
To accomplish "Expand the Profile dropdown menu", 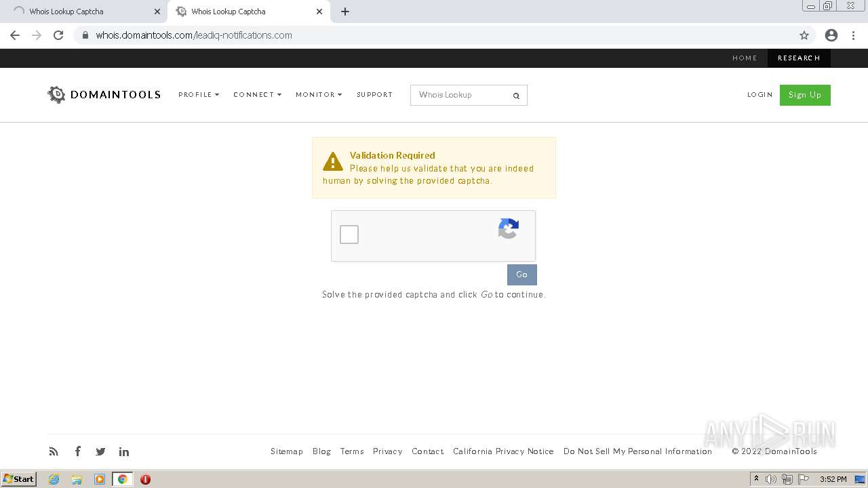I will 199,95.
